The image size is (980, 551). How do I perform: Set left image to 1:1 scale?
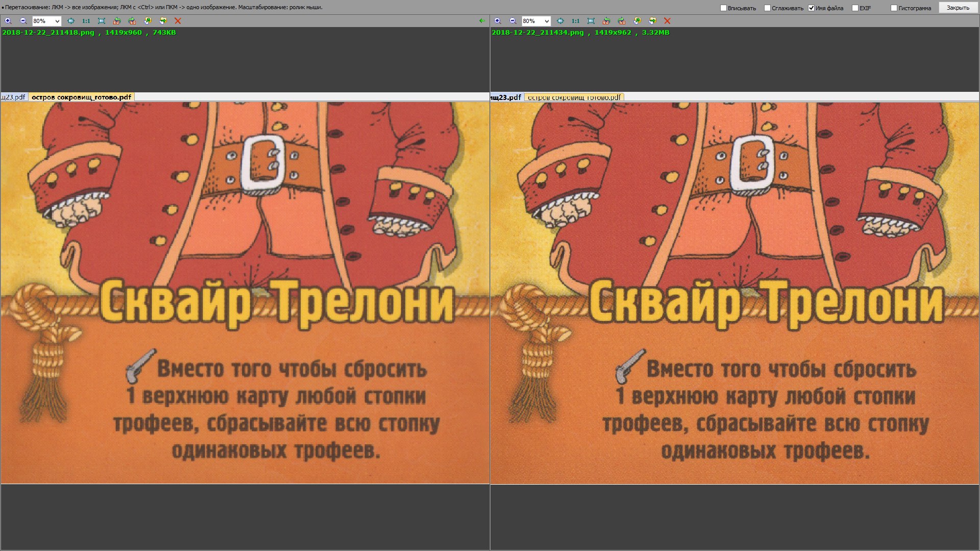tap(86, 21)
